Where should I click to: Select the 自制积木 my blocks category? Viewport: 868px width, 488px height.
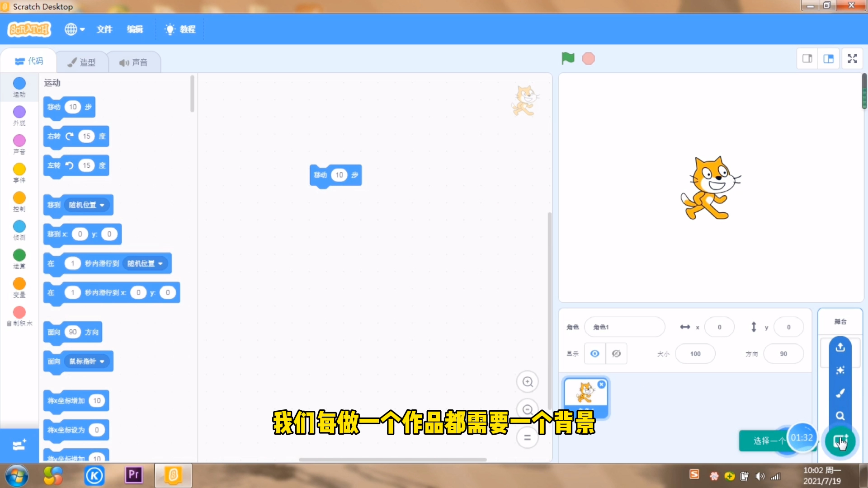(19, 316)
